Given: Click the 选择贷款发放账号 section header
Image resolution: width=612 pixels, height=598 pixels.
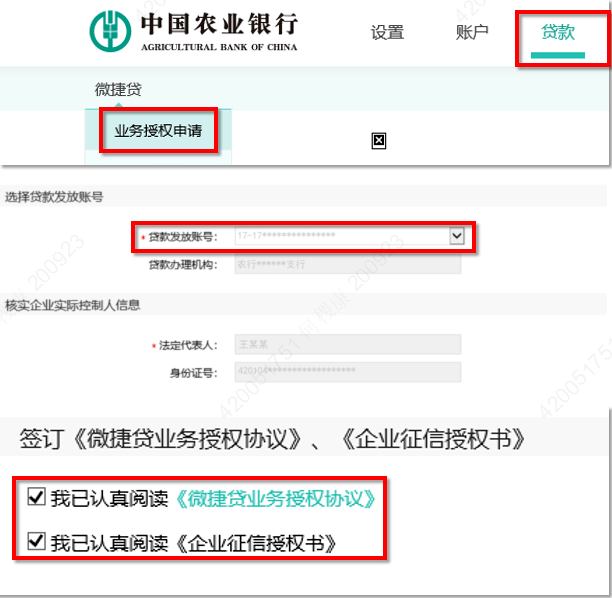Looking at the screenshot, I should [54, 197].
